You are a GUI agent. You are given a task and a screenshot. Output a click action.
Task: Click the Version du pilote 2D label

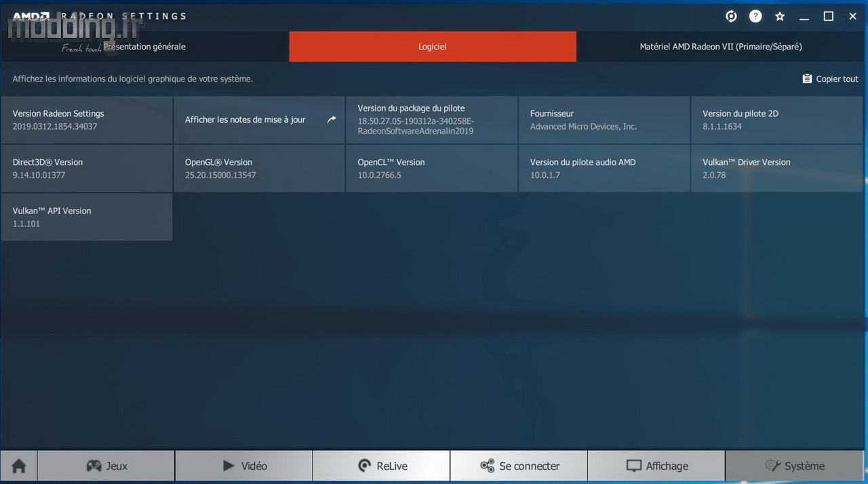pos(741,113)
